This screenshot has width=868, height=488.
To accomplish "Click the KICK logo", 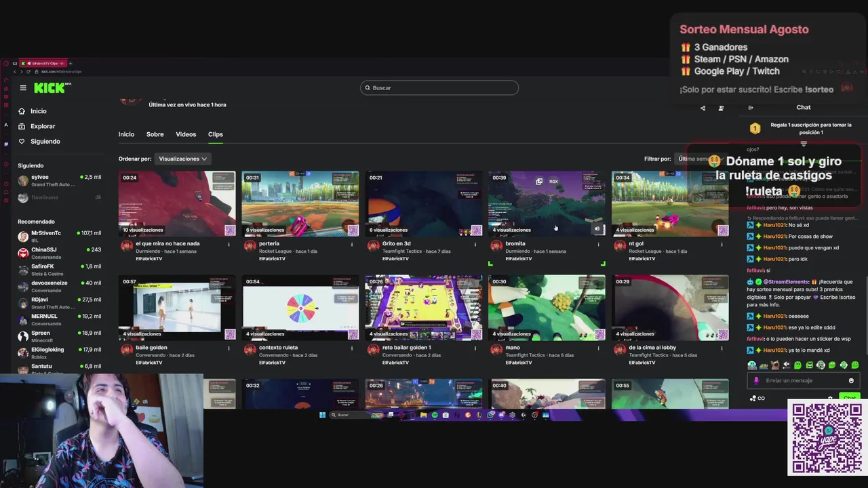I will [x=52, y=87].
